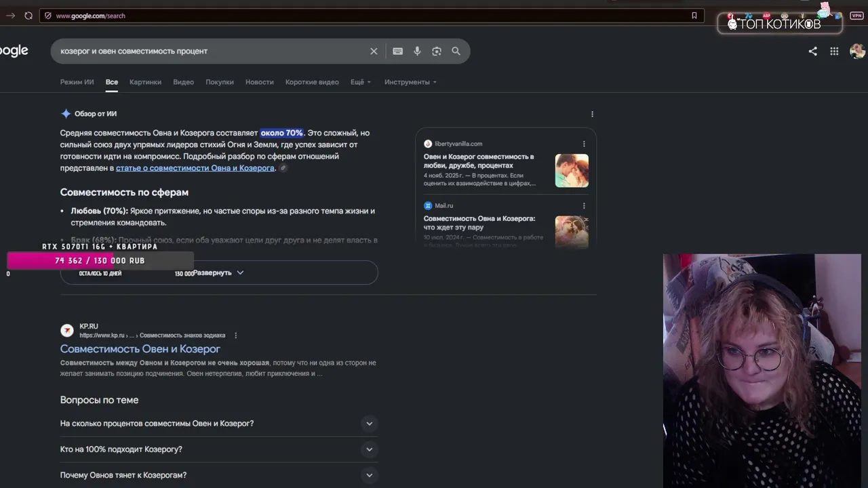The height and width of the screenshot is (488, 868).
Task: Start voice search with the microphone icon
Action: pos(417,51)
